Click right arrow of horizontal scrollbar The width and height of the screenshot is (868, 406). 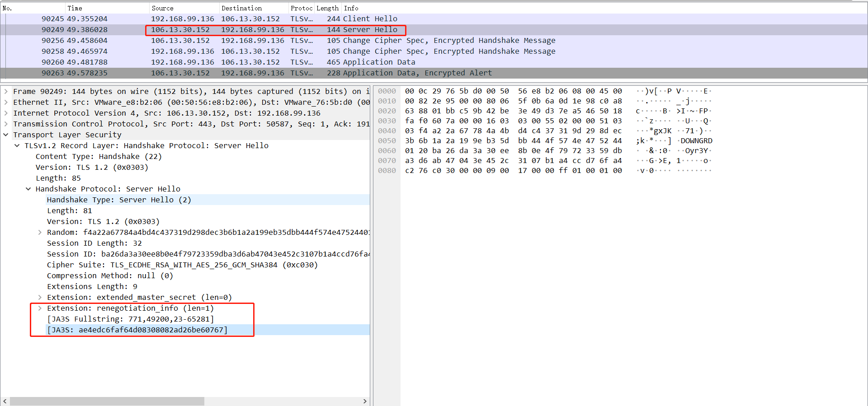[365, 401]
